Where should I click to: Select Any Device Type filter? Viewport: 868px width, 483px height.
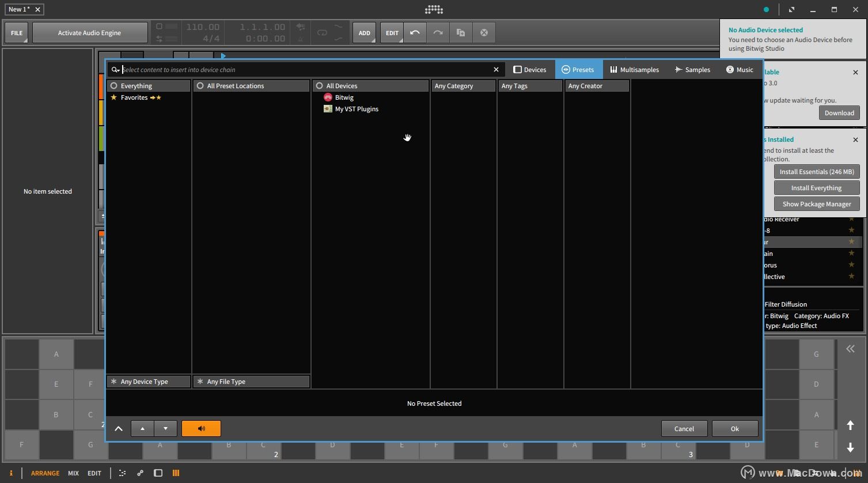[149, 382]
